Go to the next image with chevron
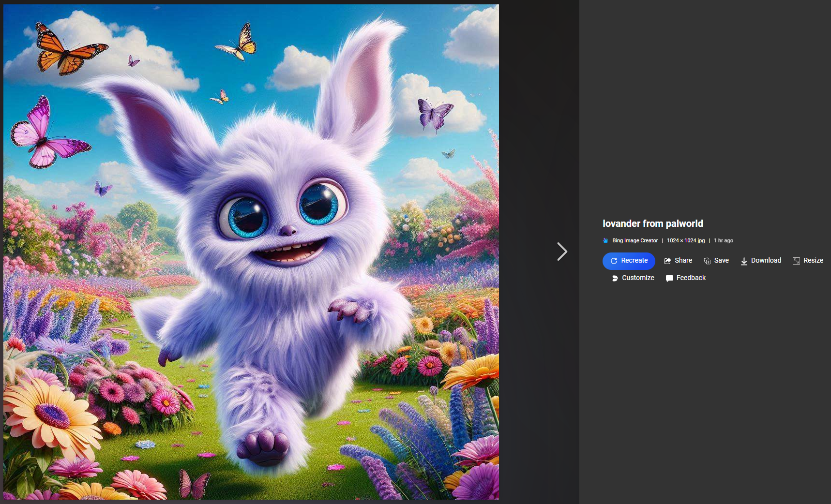The width and height of the screenshot is (831, 504). coord(562,252)
